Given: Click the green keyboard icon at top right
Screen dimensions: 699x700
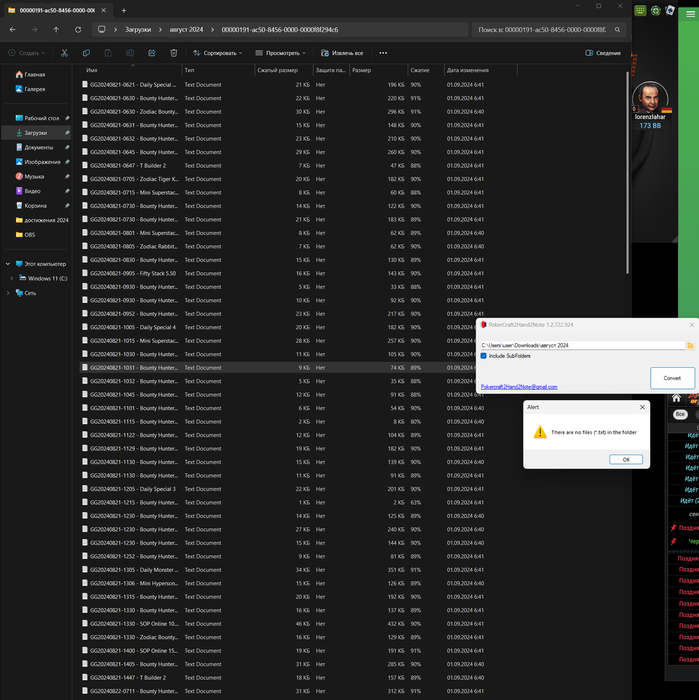Looking at the screenshot, I should [640, 10].
